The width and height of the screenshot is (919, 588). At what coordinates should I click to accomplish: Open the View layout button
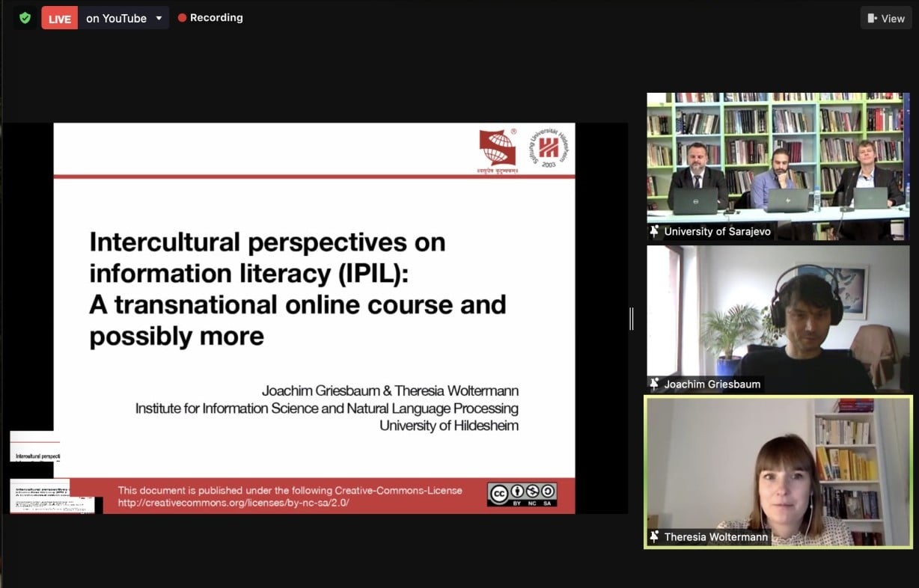coord(886,19)
